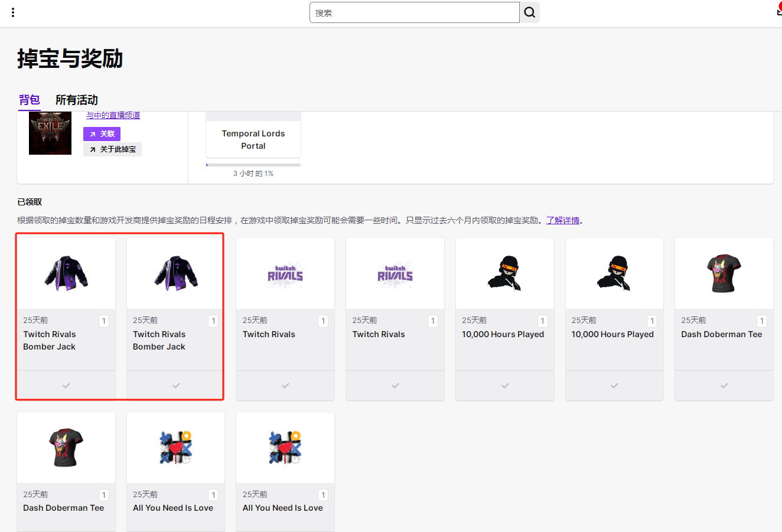
Task: Open Dash Doberman Tee image in first row
Action: coord(724,273)
